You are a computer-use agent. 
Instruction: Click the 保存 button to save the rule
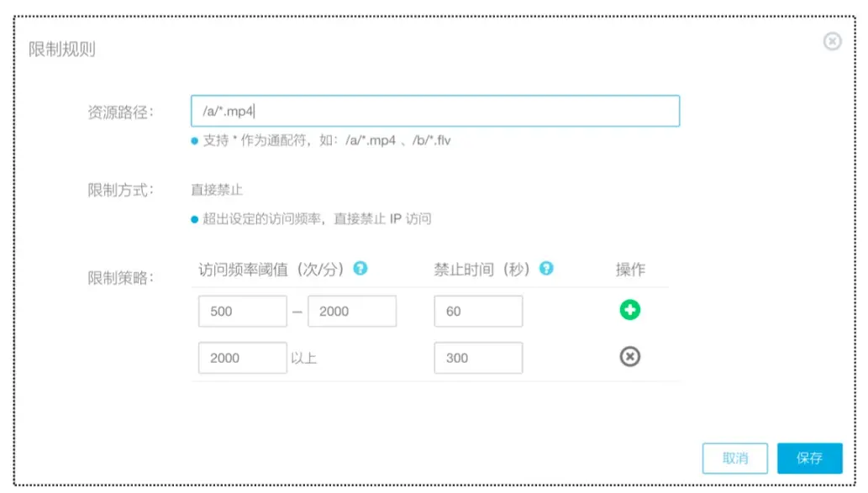(809, 458)
